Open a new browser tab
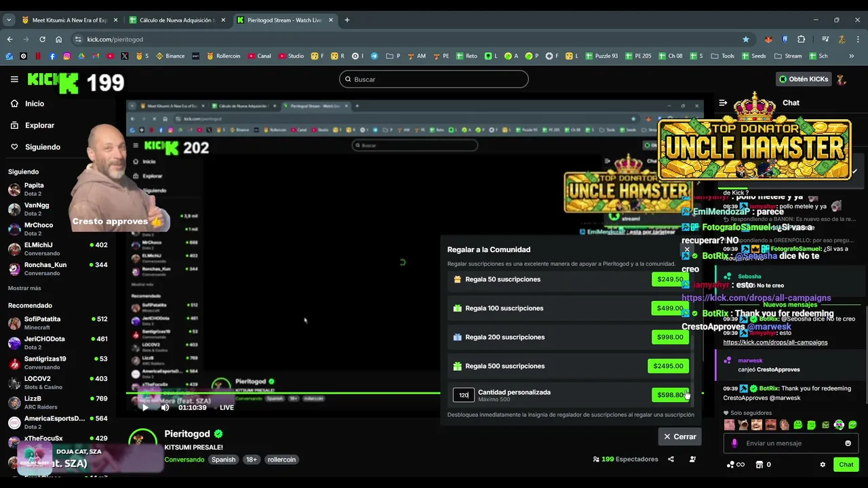The height and width of the screenshot is (488, 868). tap(347, 20)
